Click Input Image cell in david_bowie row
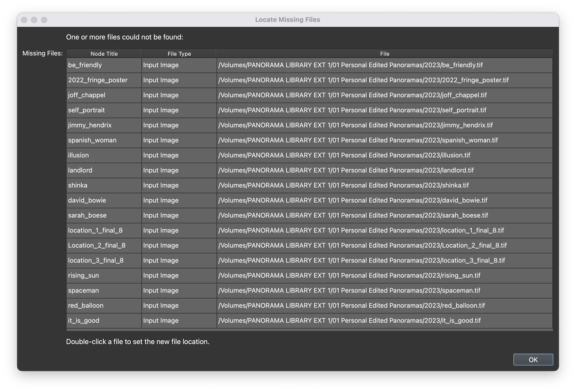 pyautogui.click(x=179, y=200)
